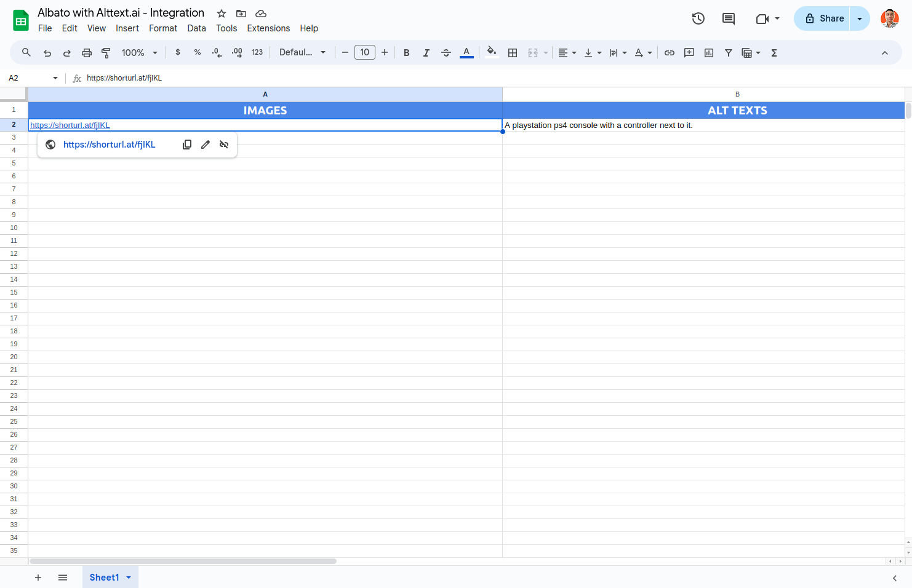Open the comments panel
The image size is (912, 588).
pos(729,18)
